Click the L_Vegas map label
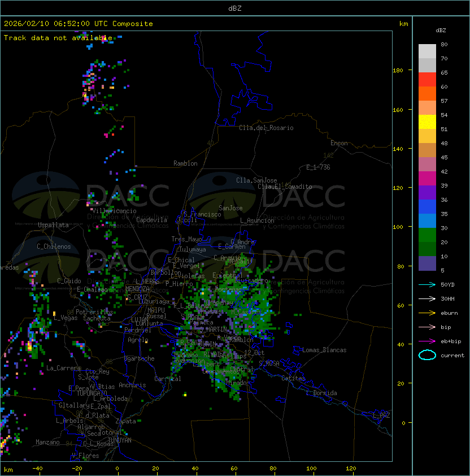470x476 pixels. point(66,318)
